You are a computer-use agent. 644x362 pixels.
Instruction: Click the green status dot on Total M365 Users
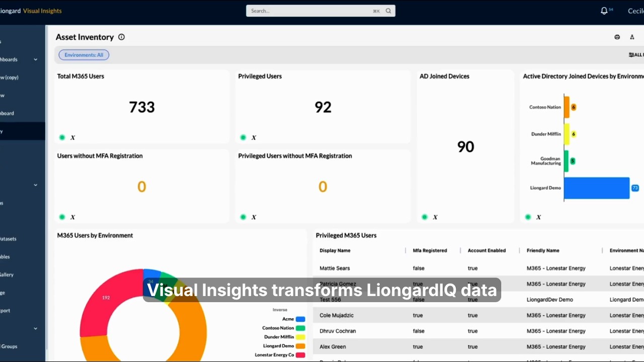point(62,137)
